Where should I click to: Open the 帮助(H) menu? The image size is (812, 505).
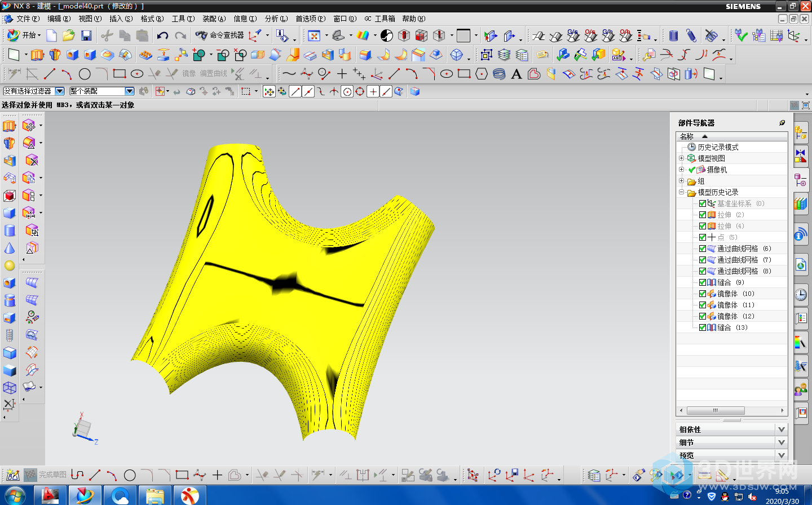(x=413, y=19)
